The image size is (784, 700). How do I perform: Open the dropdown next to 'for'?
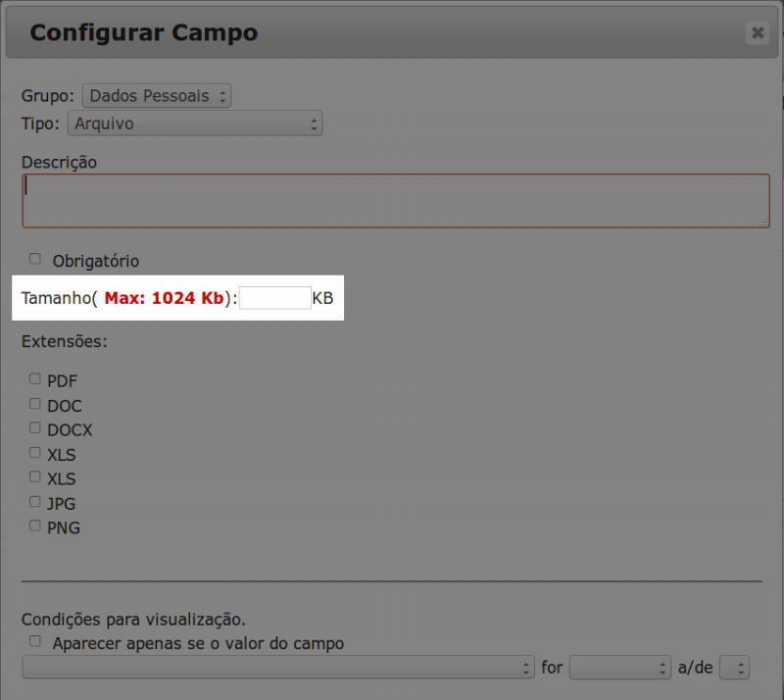click(620, 667)
